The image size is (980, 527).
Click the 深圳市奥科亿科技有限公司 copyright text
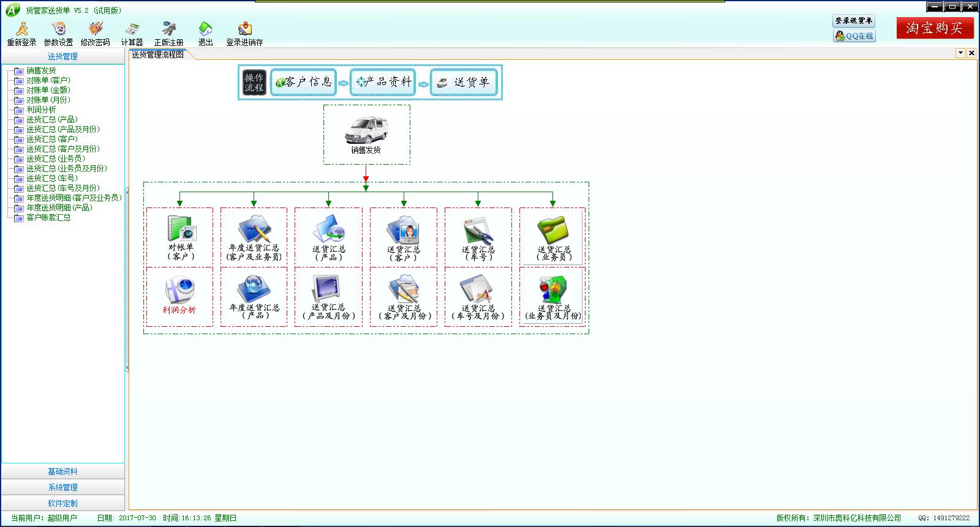click(857, 518)
